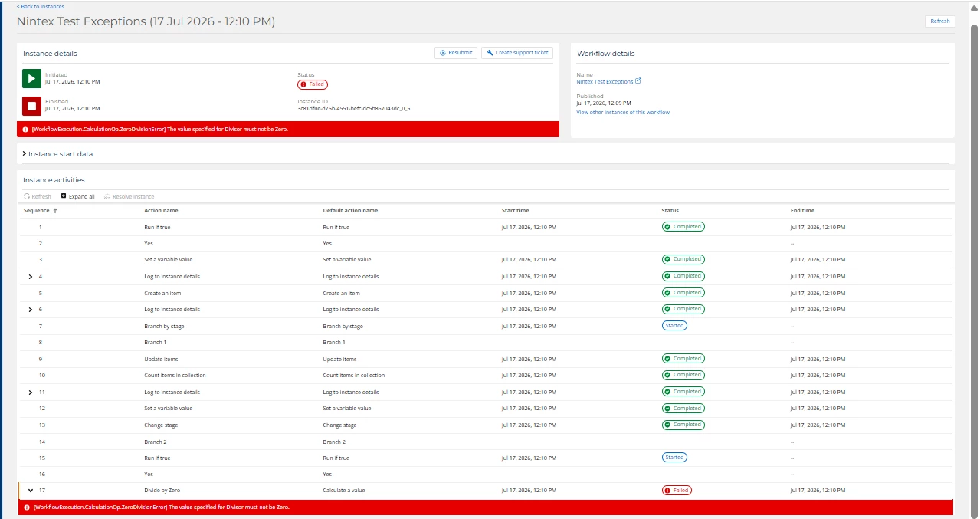Click Resolve instance in the activities toolbar
Screen dimensions: 980x519
pos(129,197)
